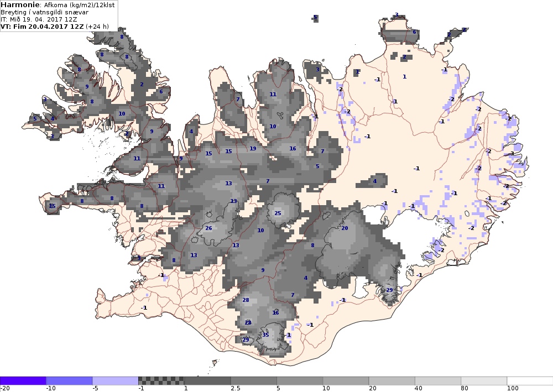
Task: Click the map value 19 in the northern highlands
Action: click(x=253, y=148)
